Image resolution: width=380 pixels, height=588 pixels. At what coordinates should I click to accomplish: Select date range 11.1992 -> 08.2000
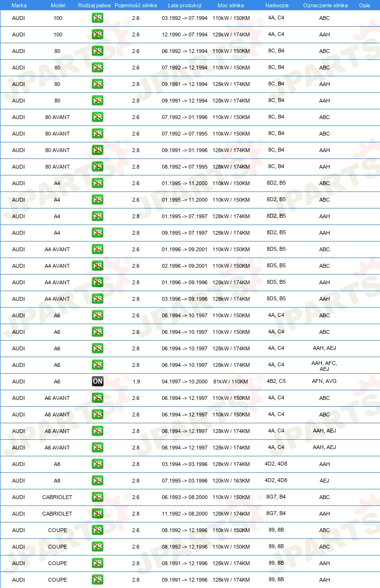click(185, 514)
